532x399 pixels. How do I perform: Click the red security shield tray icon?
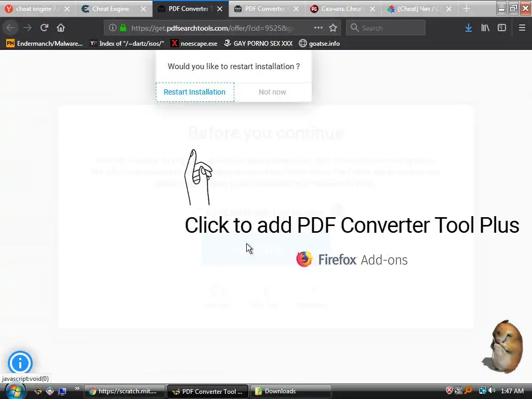(x=449, y=391)
